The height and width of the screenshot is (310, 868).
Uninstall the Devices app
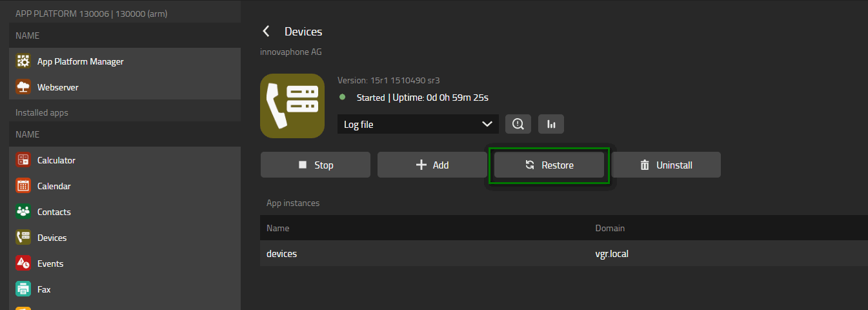click(666, 165)
